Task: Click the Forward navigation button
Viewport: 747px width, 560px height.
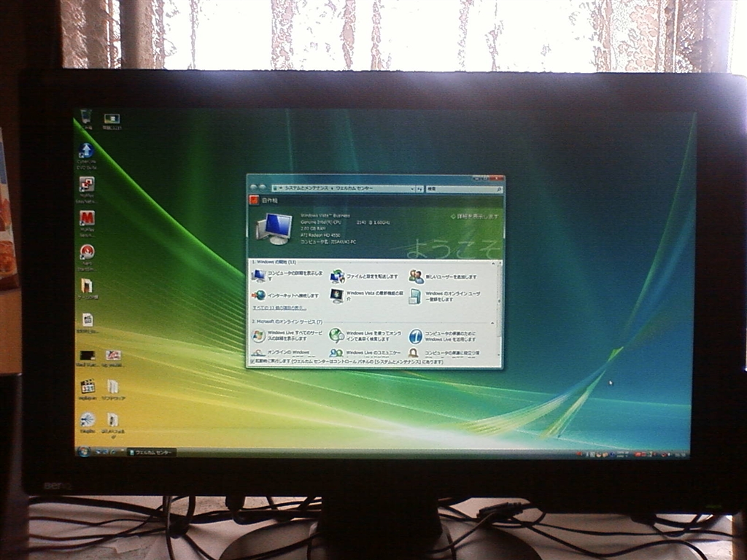Action: [x=263, y=188]
